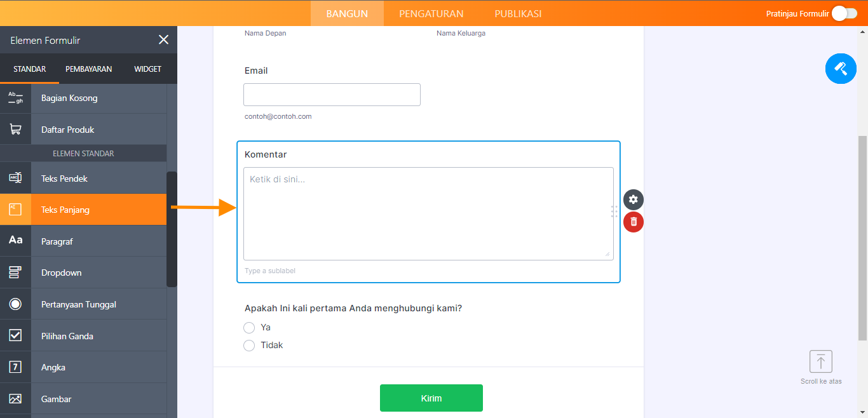868x418 pixels.
Task: Delete the Komentar field with trash icon
Action: click(x=633, y=222)
